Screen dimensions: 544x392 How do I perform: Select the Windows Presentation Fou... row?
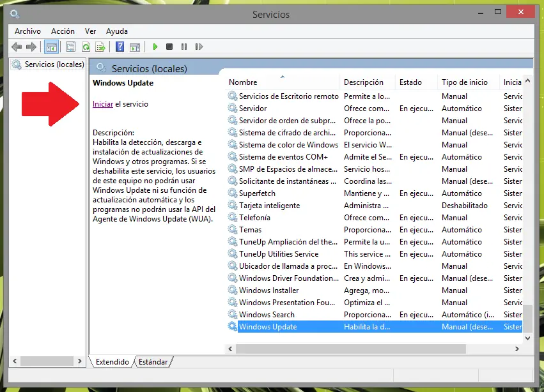click(374, 302)
